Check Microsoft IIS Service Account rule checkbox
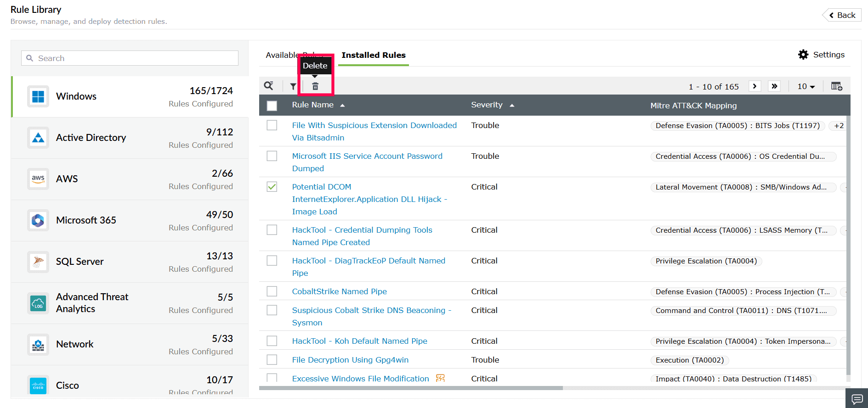Image resolution: width=868 pixels, height=408 pixels. (x=272, y=156)
